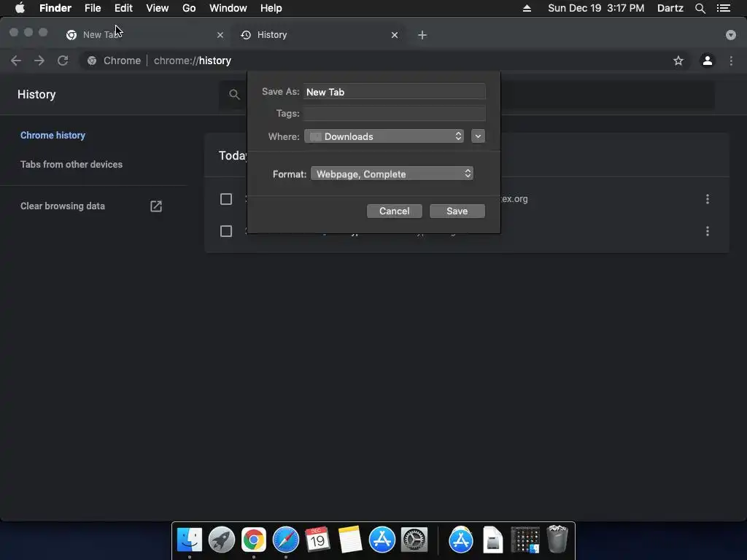Open Tabs from other devices

pyautogui.click(x=71, y=164)
